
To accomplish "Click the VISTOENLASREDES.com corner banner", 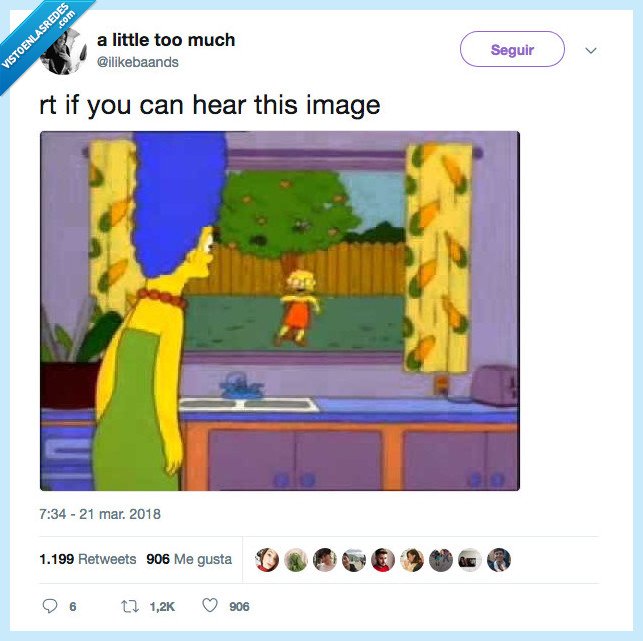I will pos(39,38).
